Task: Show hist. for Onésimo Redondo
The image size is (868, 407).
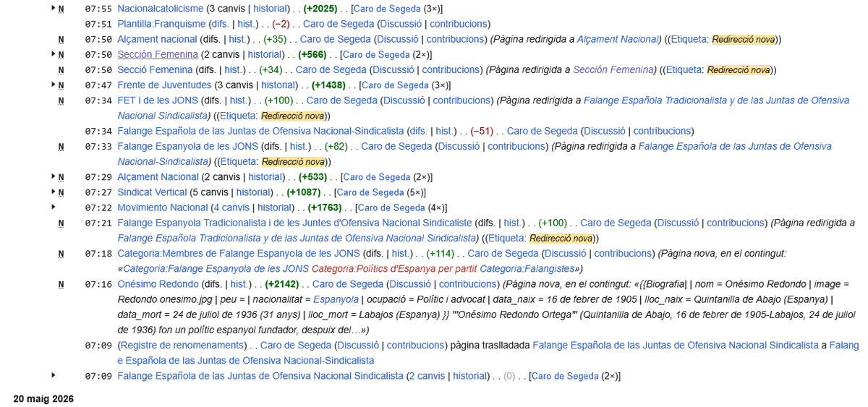Action: pyautogui.click(x=239, y=284)
